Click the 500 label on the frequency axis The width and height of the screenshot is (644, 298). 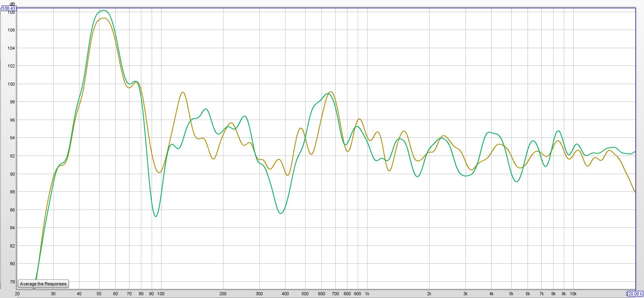point(305,294)
